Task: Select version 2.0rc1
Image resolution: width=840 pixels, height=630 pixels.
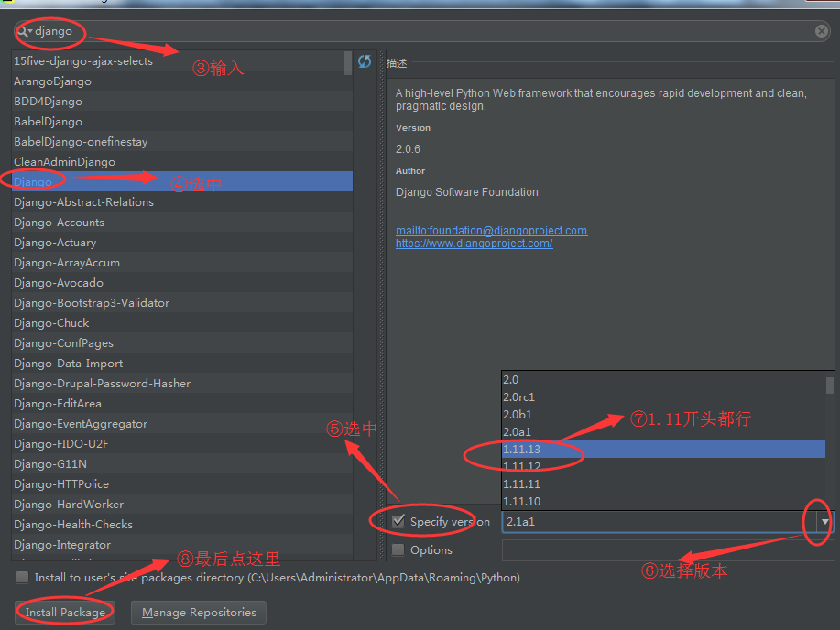Action: (664, 397)
